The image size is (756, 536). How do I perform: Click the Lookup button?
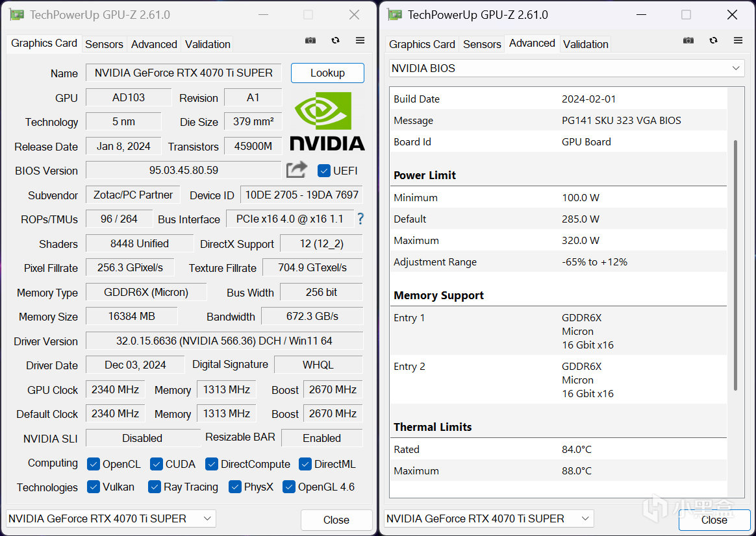[x=327, y=73]
